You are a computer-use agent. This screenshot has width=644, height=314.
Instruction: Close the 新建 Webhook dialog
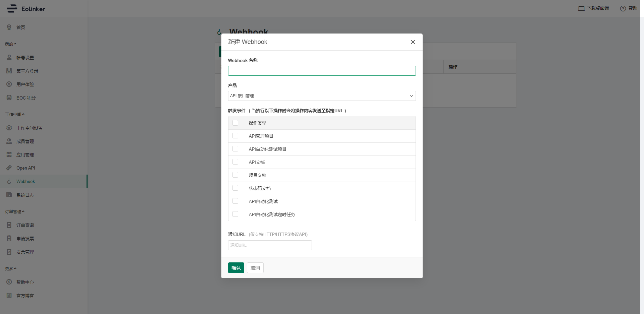(x=413, y=42)
